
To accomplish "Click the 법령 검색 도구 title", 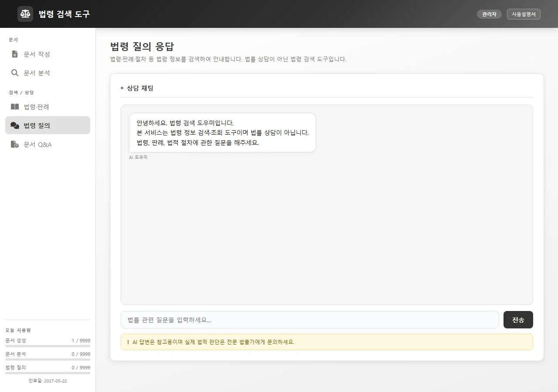I will (64, 14).
